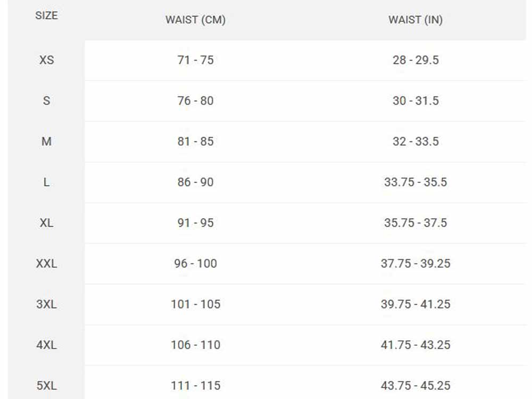
Task: Select the 3XL size label
Action: point(46,304)
